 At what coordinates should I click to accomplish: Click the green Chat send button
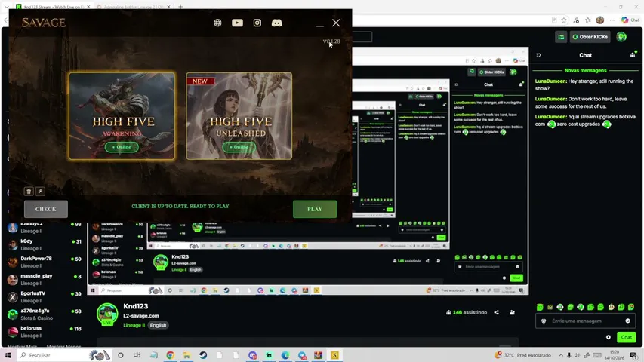627,337
